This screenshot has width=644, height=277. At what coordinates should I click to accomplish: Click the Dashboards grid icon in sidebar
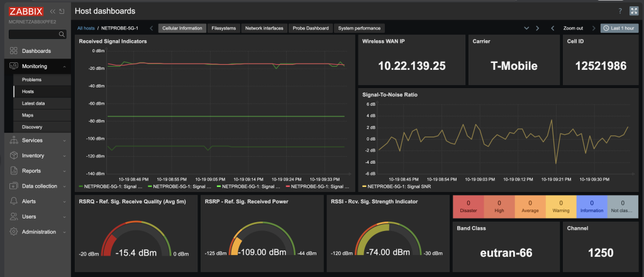click(14, 51)
